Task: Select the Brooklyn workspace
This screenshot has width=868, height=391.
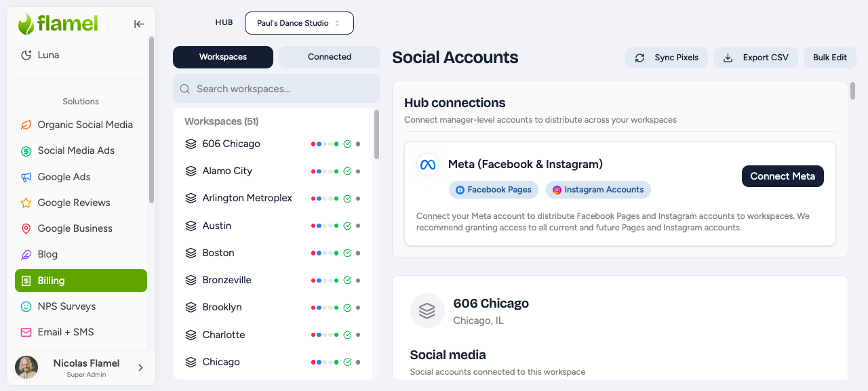Action: (273, 307)
